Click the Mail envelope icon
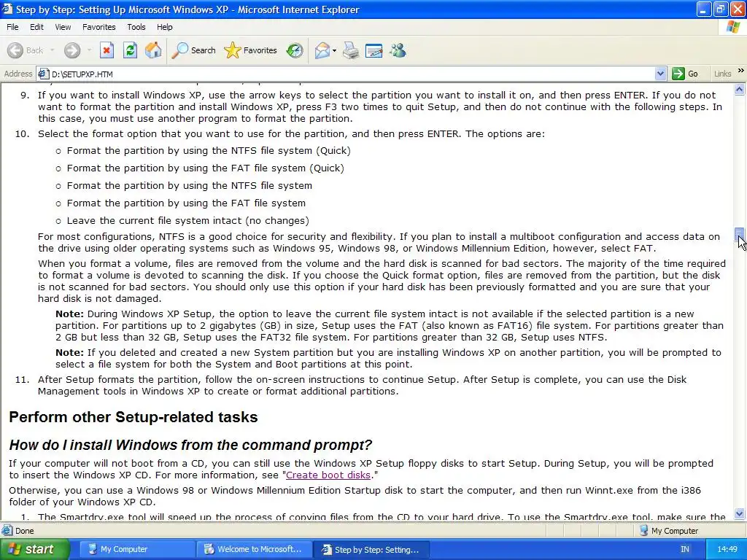Image resolution: width=747 pixels, height=560 pixels. click(x=322, y=50)
